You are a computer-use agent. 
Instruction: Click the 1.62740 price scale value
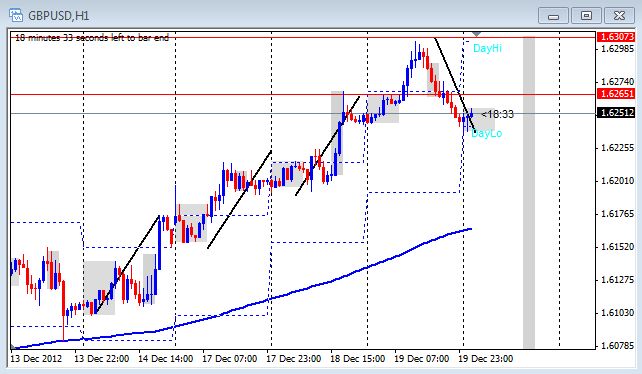617,82
